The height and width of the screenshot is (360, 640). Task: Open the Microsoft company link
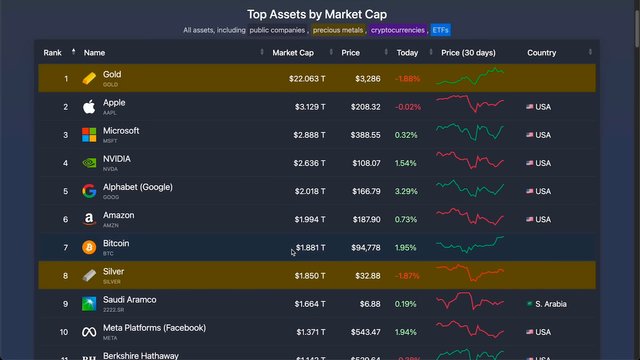(x=121, y=131)
